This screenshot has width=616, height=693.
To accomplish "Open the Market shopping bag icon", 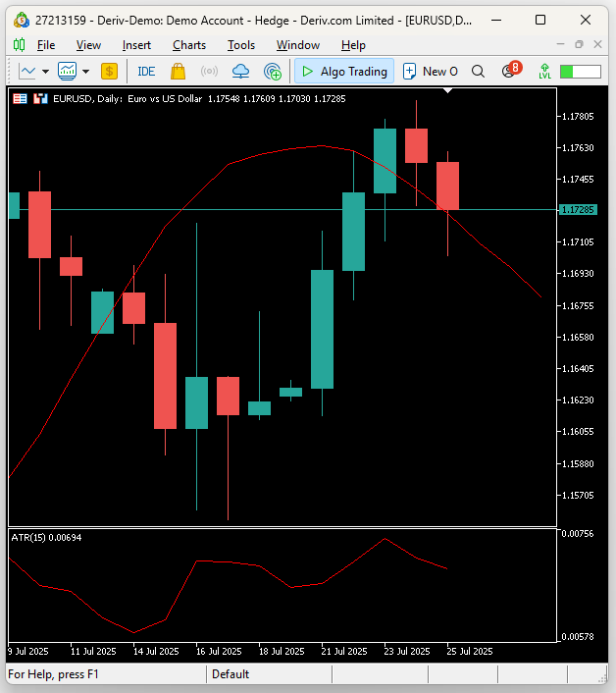I will [x=178, y=71].
